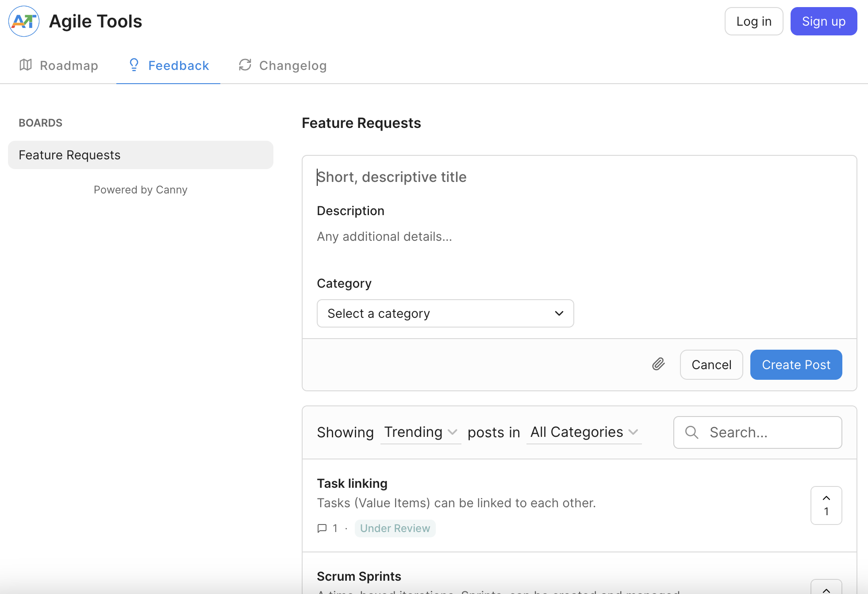The width and height of the screenshot is (868, 594).
Task: Open the Roadmap tab
Action: click(58, 66)
